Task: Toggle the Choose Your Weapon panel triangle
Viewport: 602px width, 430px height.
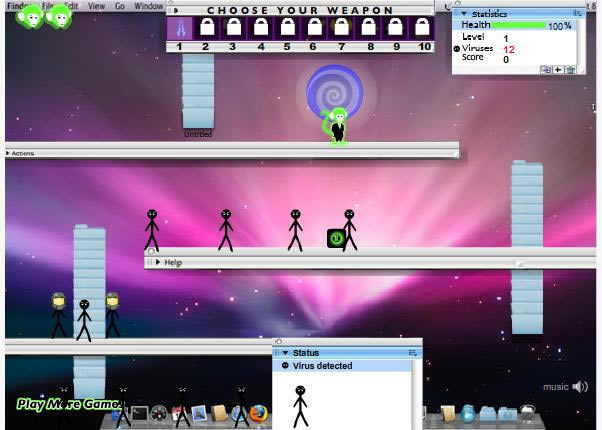Action: [x=175, y=10]
